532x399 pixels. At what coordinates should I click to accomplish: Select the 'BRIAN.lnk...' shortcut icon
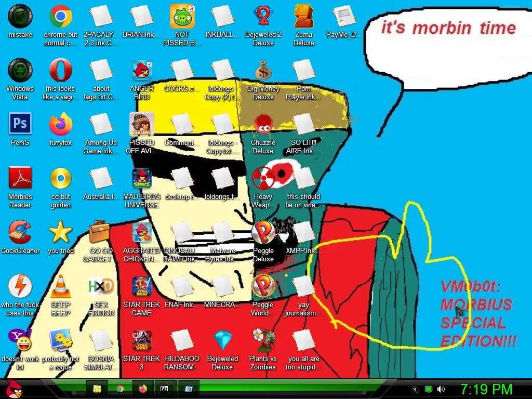point(142,16)
